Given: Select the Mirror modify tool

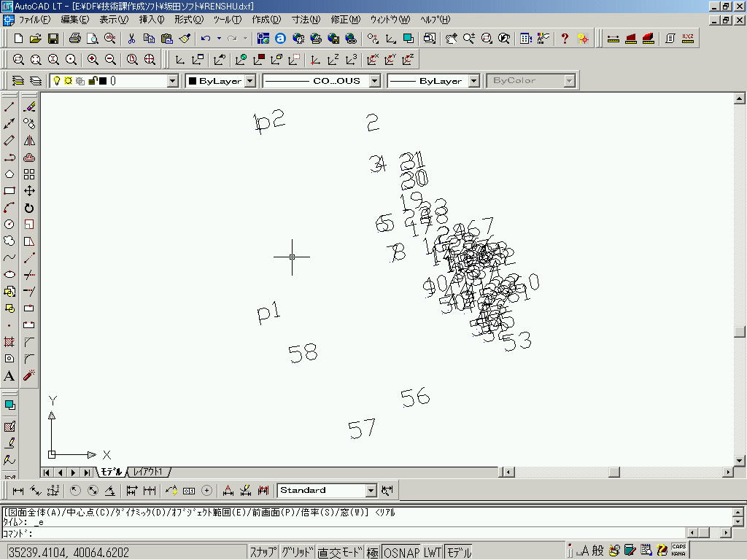Looking at the screenshot, I should tap(29, 141).
